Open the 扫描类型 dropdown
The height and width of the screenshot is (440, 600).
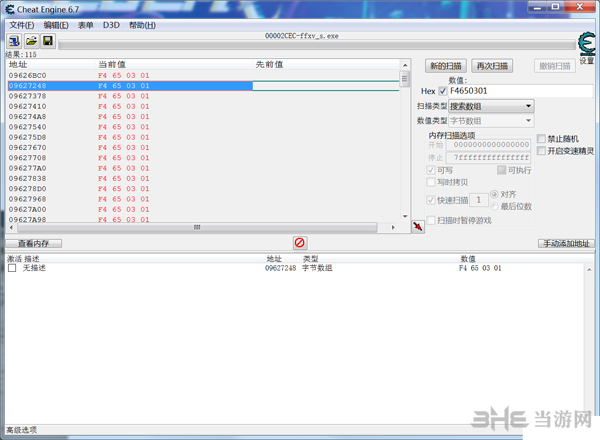point(491,106)
